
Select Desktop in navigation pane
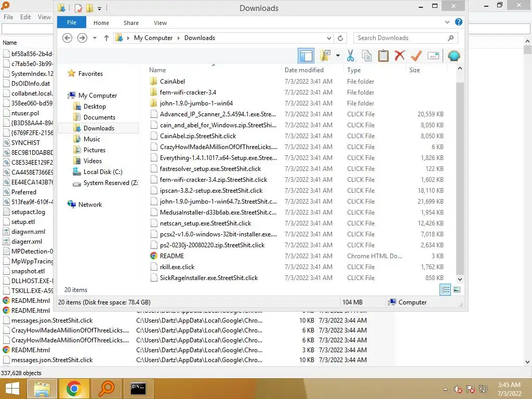[x=95, y=106]
